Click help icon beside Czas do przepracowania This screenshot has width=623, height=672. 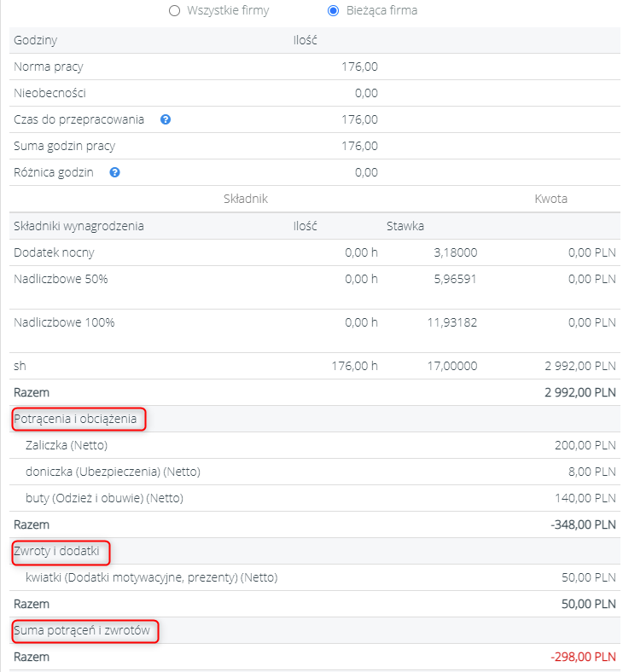[x=166, y=119]
